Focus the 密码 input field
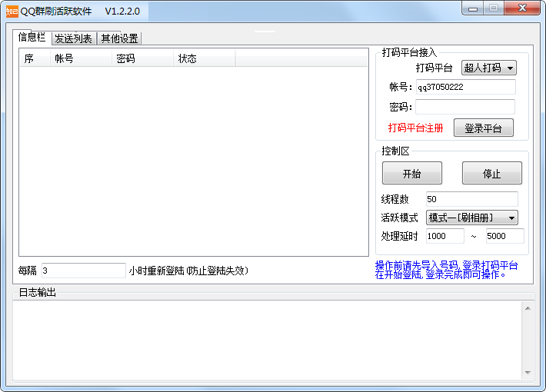The width and height of the screenshot is (546, 392). tap(465, 107)
